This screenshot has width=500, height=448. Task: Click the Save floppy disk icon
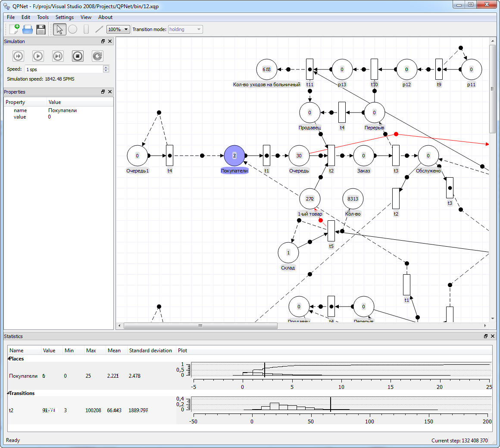(x=41, y=29)
